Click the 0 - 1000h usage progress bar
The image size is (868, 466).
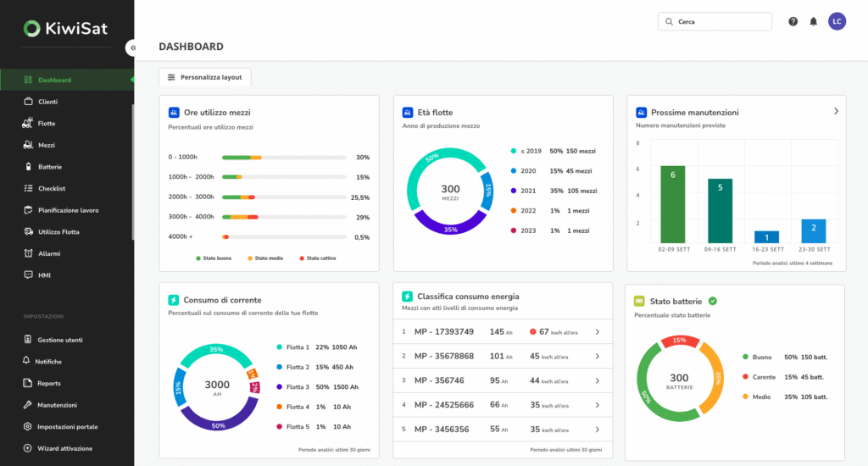(284, 158)
